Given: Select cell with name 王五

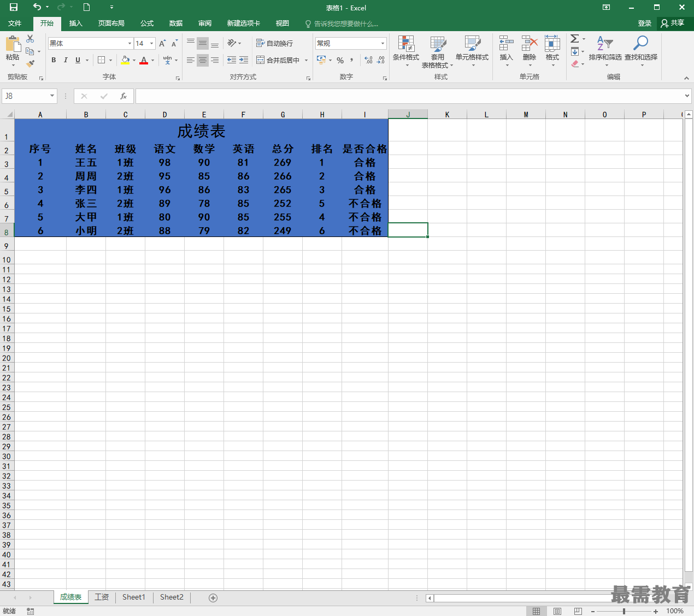Looking at the screenshot, I should (86, 163).
